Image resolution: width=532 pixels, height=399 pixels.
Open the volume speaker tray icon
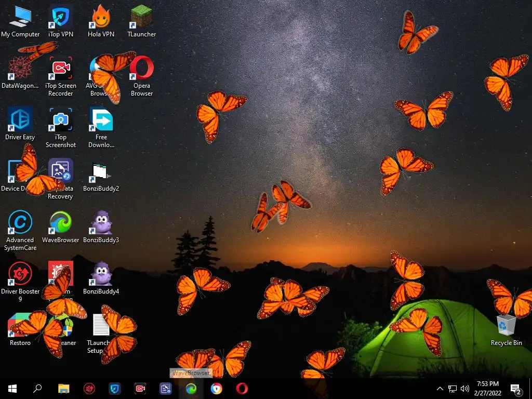pos(465,389)
